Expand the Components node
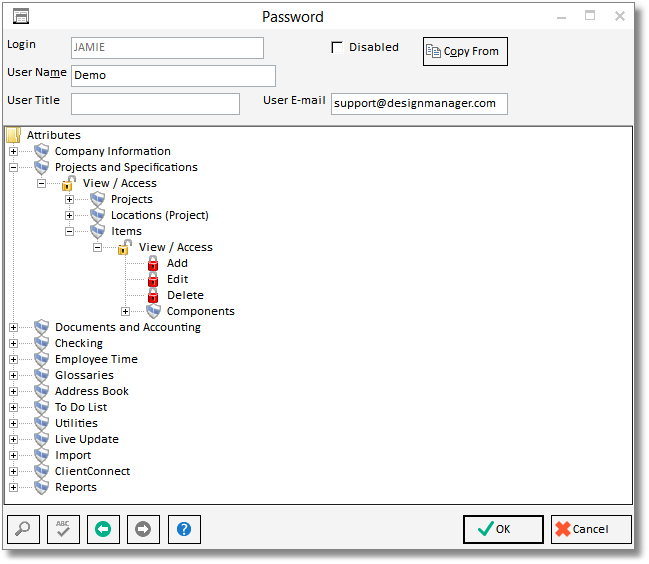The width and height of the screenshot is (649, 564). [x=125, y=312]
